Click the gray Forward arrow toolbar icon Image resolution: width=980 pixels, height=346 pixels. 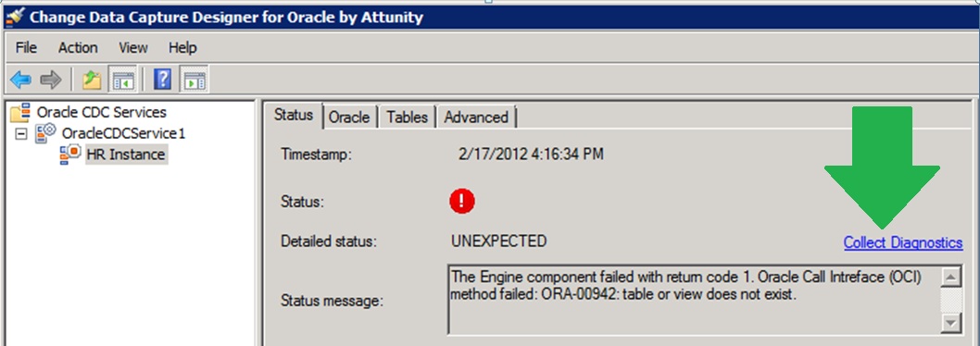(51, 80)
